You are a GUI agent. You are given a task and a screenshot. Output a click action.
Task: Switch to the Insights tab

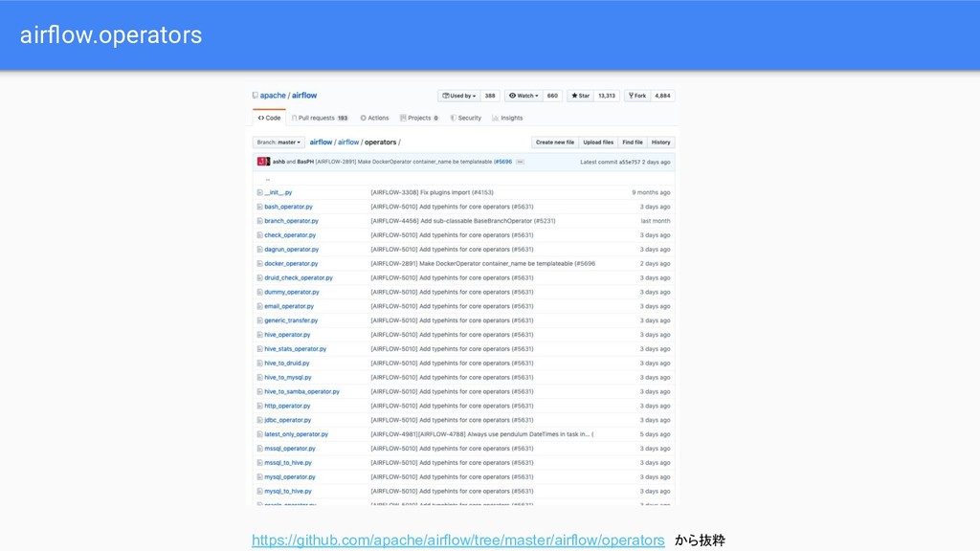507,118
